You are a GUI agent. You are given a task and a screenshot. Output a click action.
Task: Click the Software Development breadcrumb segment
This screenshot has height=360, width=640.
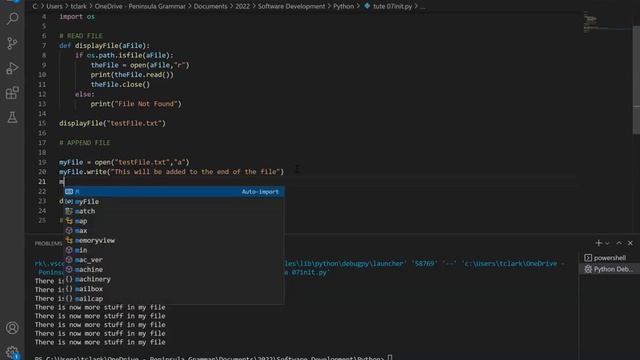point(291,6)
